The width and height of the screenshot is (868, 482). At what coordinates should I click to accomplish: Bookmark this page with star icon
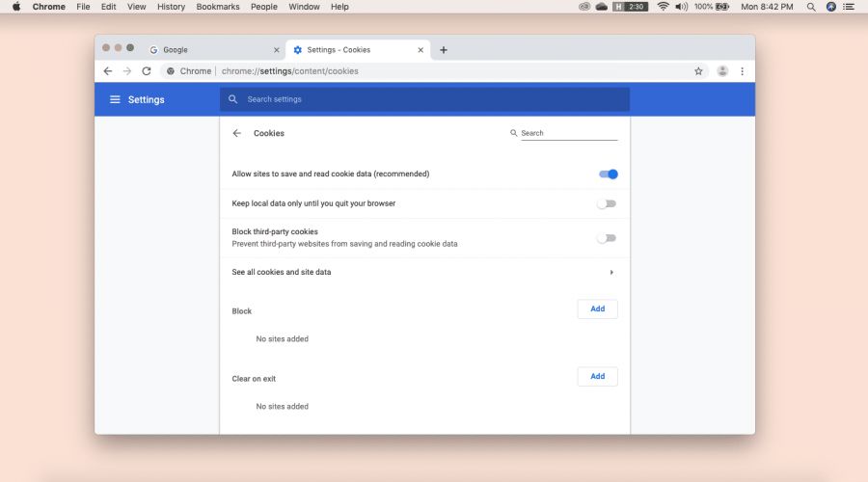click(698, 70)
